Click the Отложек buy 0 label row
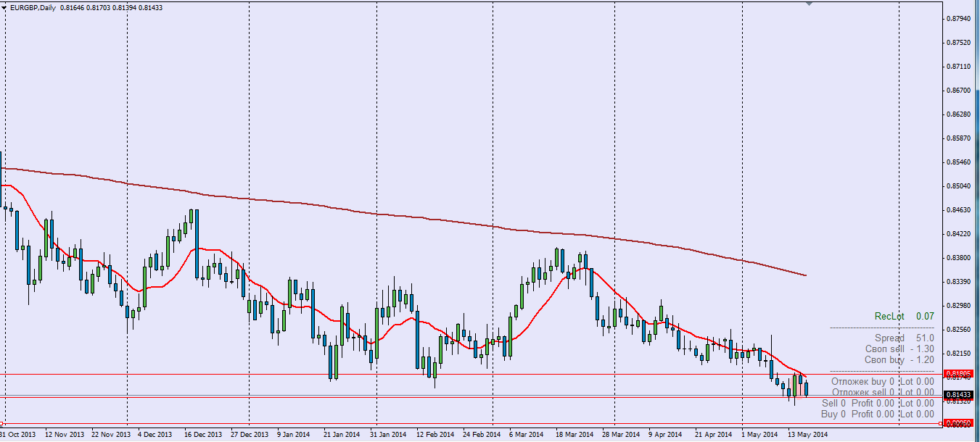 [883, 381]
